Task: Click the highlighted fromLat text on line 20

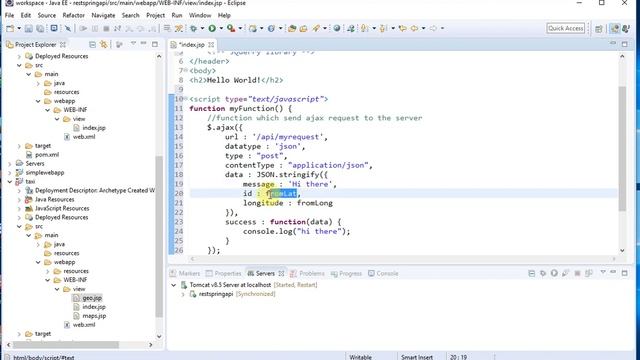Action: [x=281, y=193]
